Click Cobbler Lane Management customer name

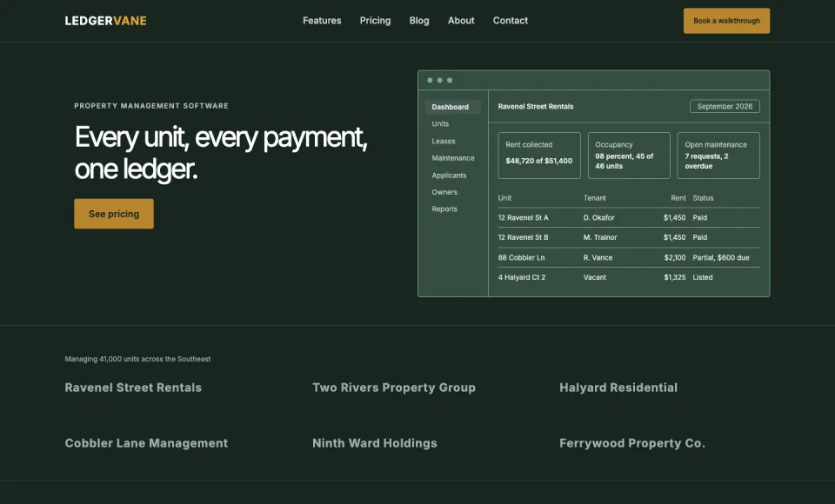[146, 443]
